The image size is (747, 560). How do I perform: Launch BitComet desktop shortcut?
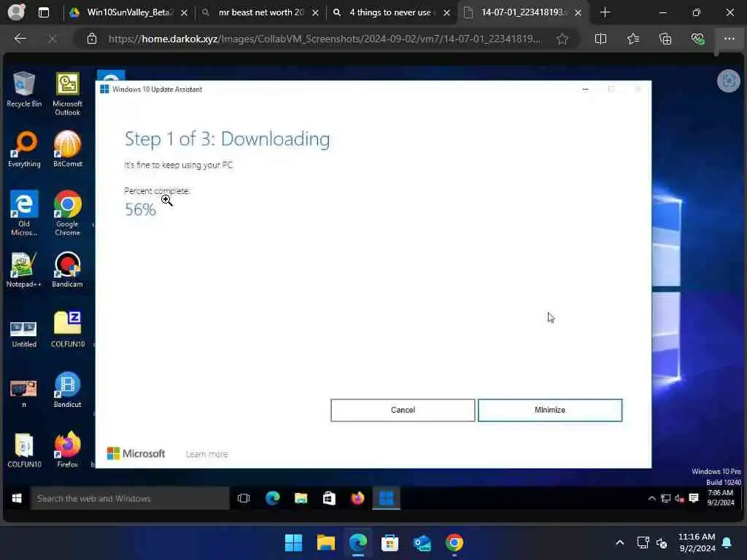[67, 149]
